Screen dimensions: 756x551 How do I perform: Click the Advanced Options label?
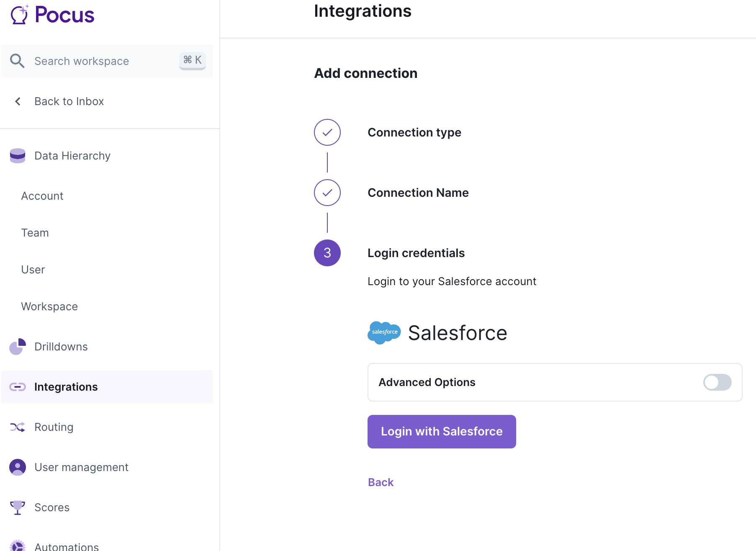(427, 382)
